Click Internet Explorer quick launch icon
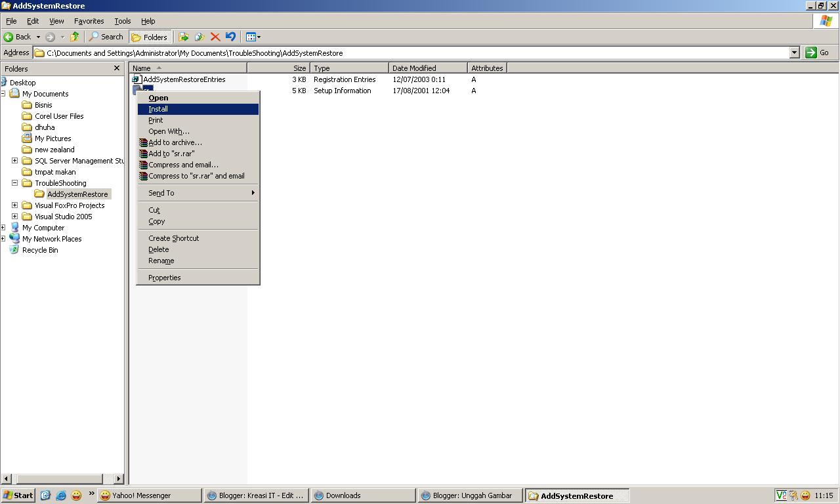 pyautogui.click(x=61, y=495)
